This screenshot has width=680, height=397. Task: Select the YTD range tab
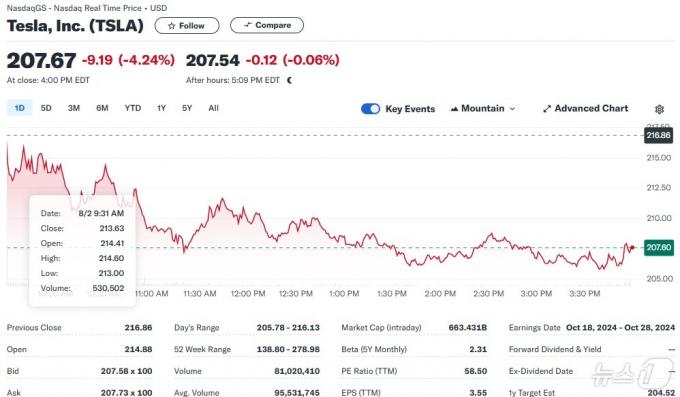133,108
